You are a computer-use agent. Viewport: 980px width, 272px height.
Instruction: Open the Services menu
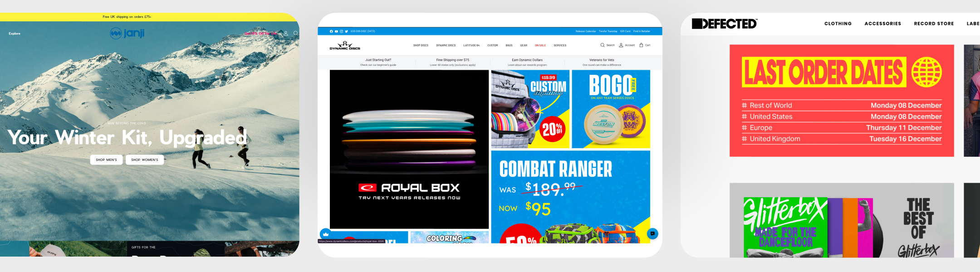[560, 45]
